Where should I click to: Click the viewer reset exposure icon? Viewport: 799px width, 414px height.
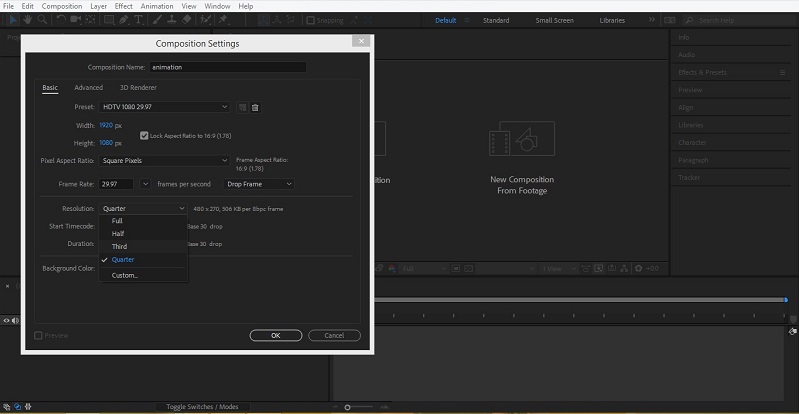pyautogui.click(x=638, y=268)
